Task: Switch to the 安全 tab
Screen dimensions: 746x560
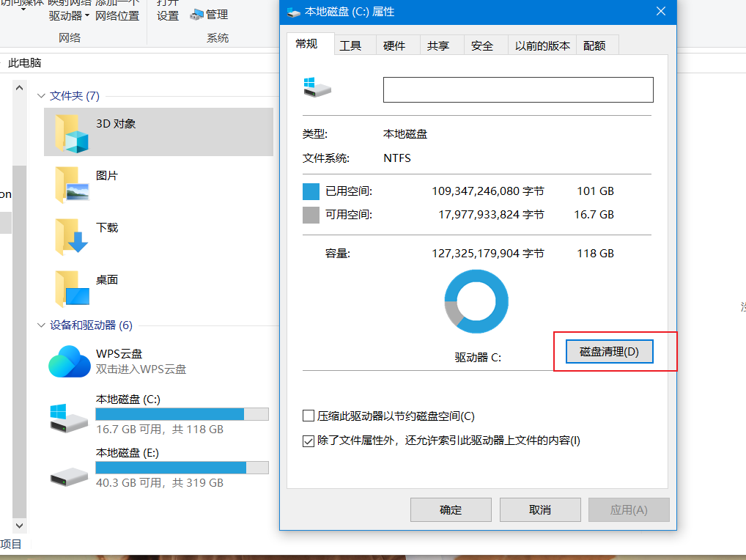Action: [485, 45]
